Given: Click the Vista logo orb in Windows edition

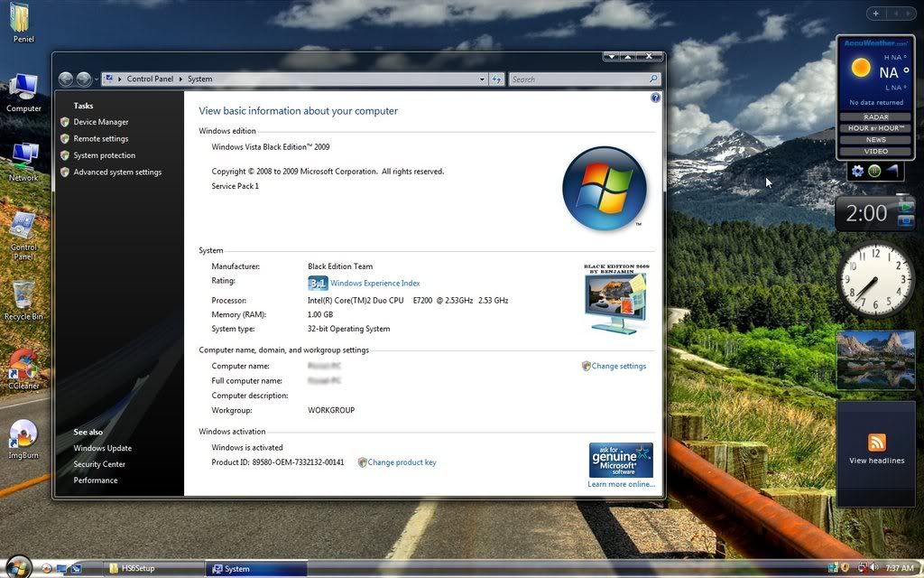Looking at the screenshot, I should pyautogui.click(x=605, y=189).
